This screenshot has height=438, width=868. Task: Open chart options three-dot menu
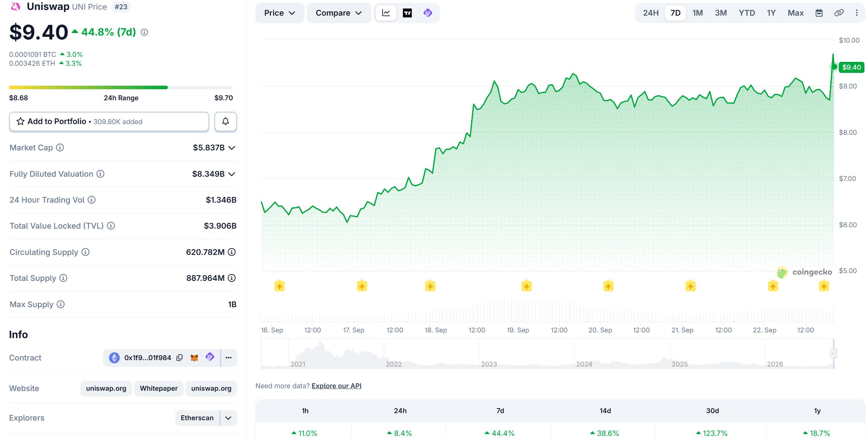pyautogui.click(x=857, y=13)
